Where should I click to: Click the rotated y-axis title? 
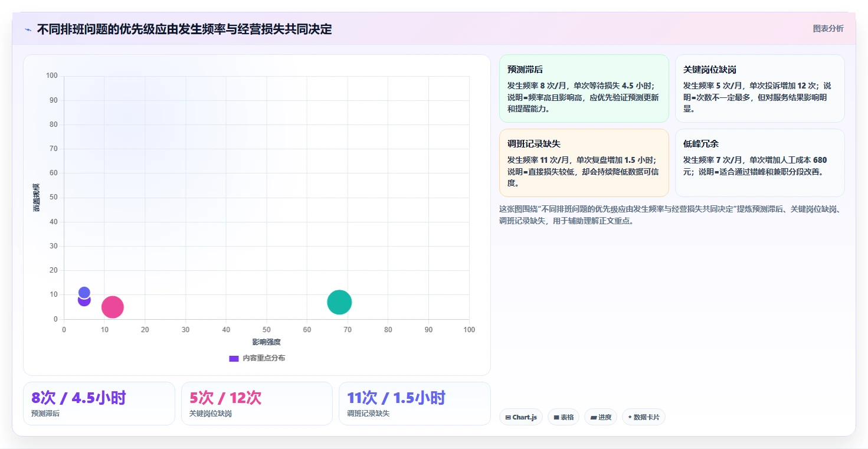[37, 198]
